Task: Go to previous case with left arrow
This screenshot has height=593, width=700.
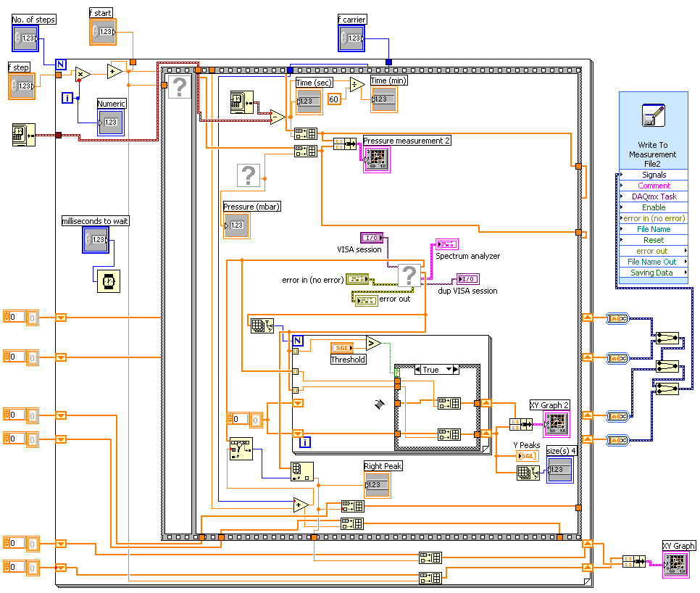Action: click(417, 369)
